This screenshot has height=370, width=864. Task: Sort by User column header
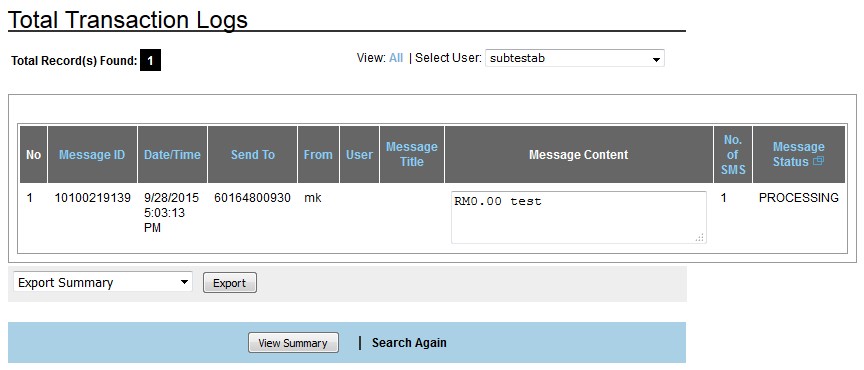pyautogui.click(x=359, y=155)
